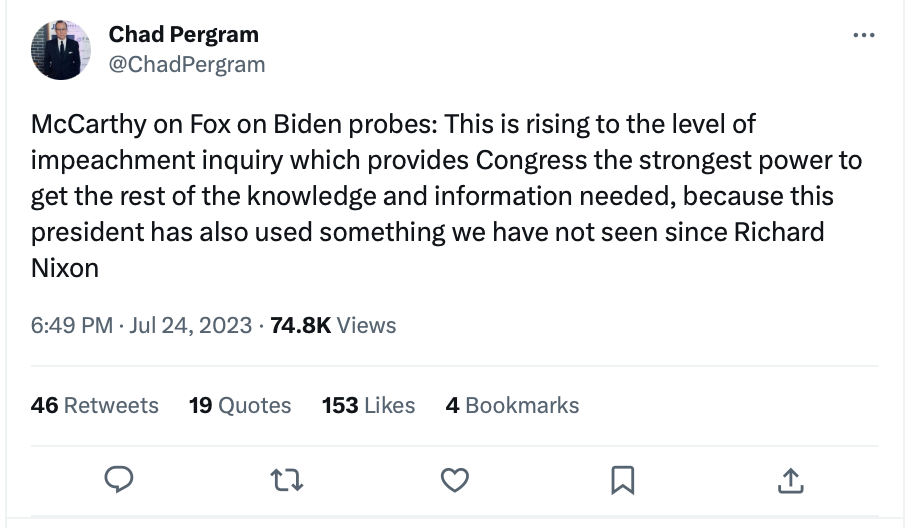The image size is (908, 528).
Task: Click the Jul 24, 2023 date
Action: click(190, 325)
